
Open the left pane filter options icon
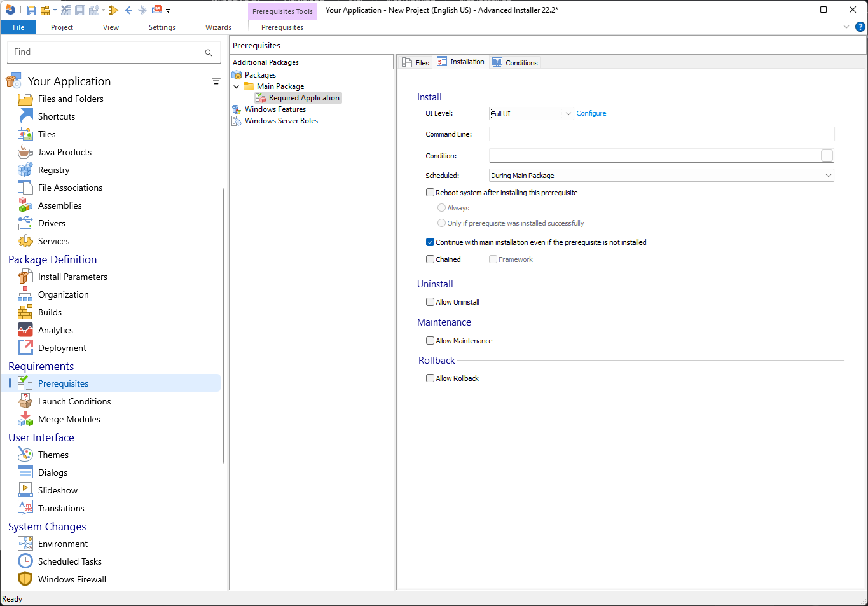(216, 81)
